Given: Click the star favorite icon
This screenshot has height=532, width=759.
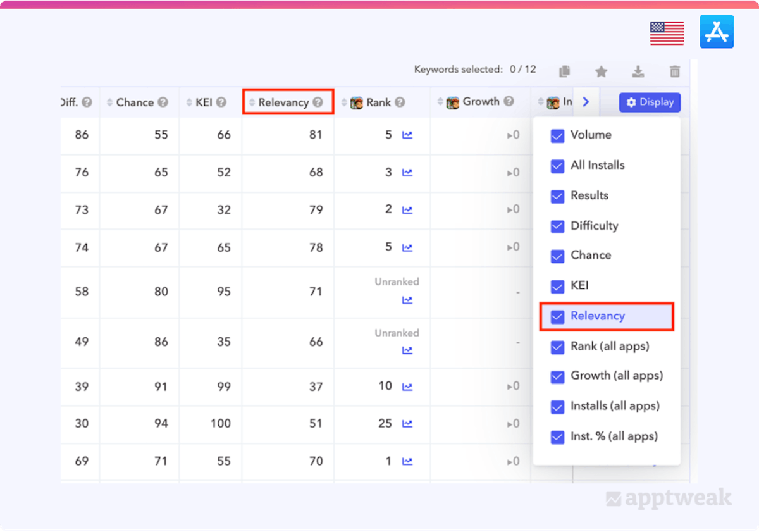Looking at the screenshot, I should [x=601, y=71].
